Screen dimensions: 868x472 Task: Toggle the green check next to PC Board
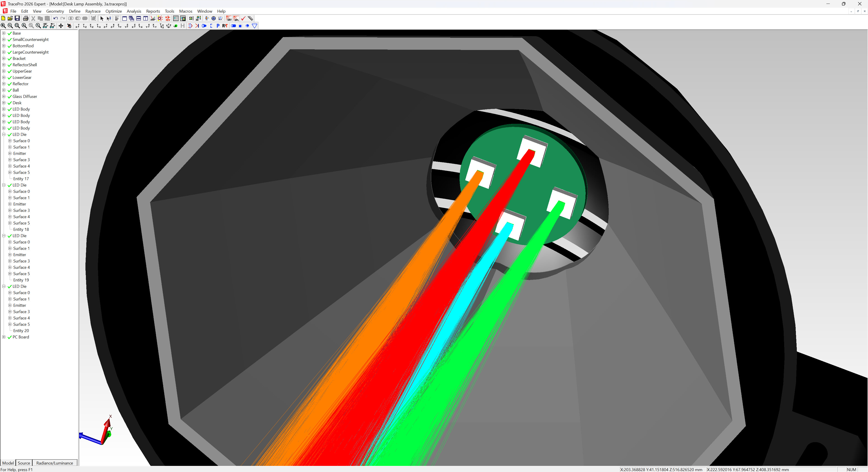pyautogui.click(x=9, y=337)
